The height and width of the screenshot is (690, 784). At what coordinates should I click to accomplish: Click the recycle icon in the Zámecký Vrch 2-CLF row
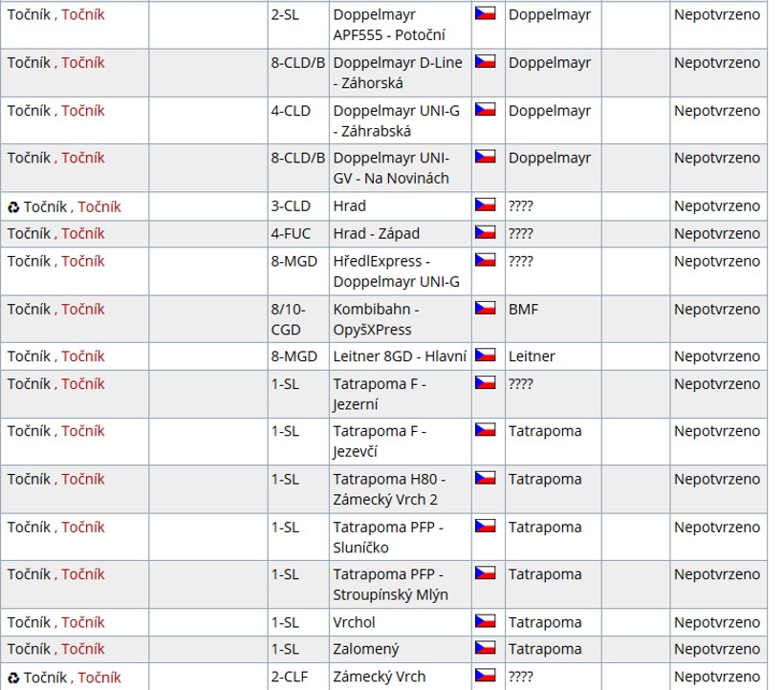pyautogui.click(x=13, y=678)
